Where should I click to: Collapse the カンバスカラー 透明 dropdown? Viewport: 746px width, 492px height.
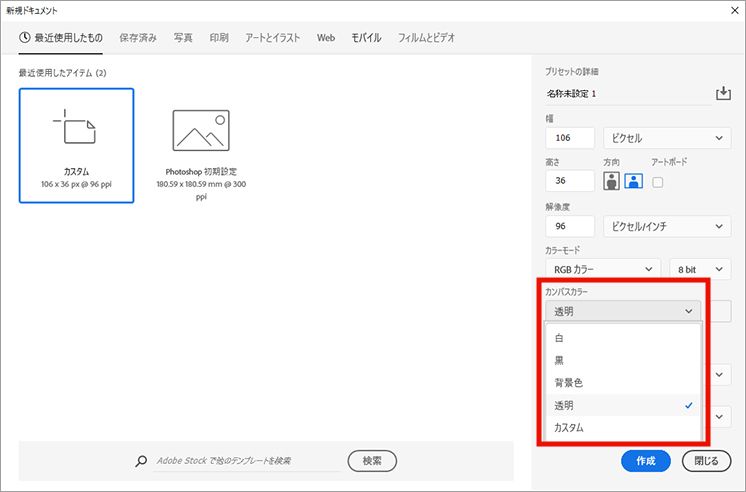pyautogui.click(x=623, y=311)
